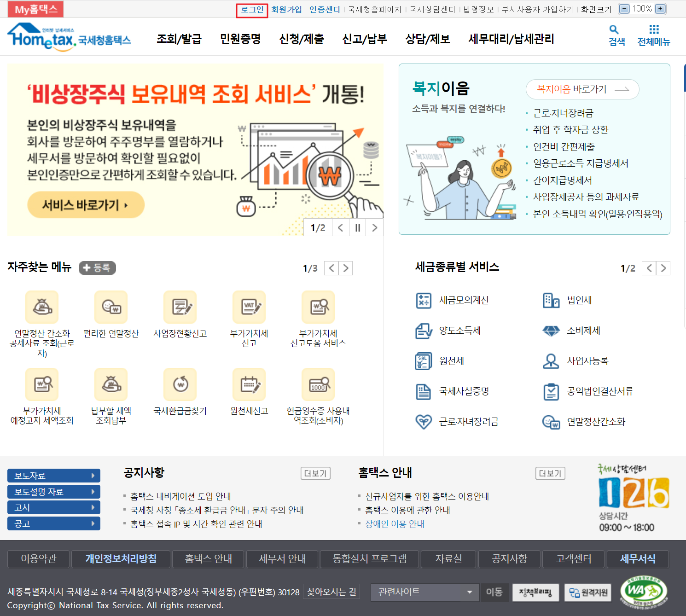Open 원천세신고 icon
Screen dimensions: 686x616
pyautogui.click(x=249, y=384)
